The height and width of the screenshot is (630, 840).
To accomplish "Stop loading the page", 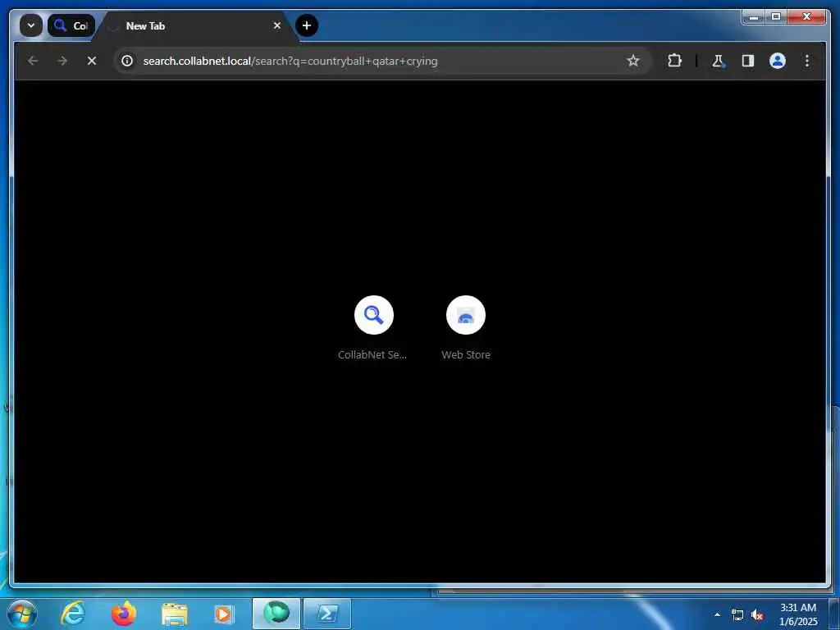I will click(x=92, y=61).
